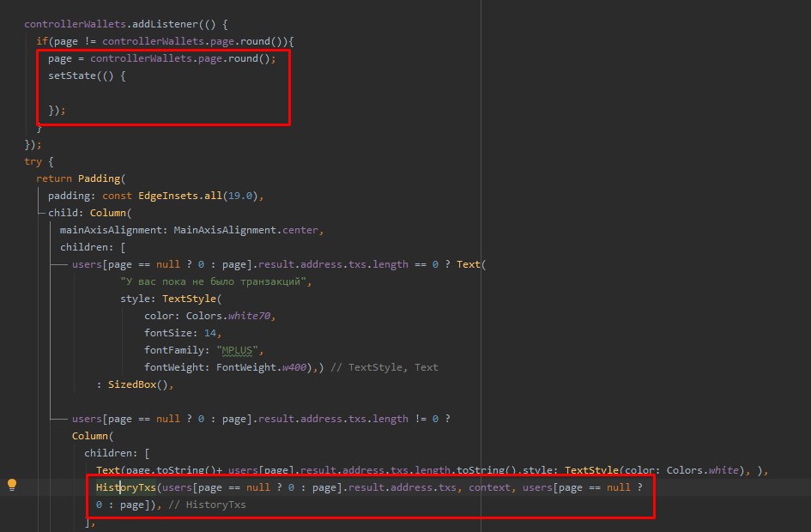Click the 'txs.length != 0 ?' condition line
Viewport: 811px width, 532px height.
click(261, 418)
